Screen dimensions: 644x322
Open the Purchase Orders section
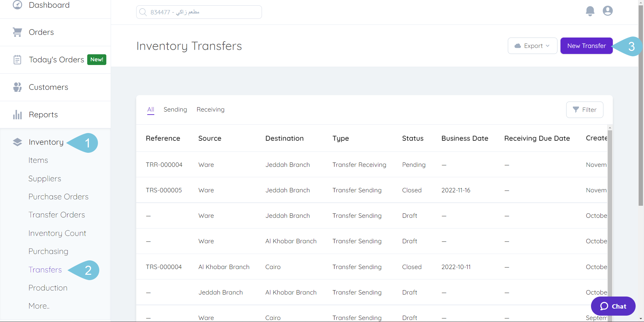tap(58, 196)
